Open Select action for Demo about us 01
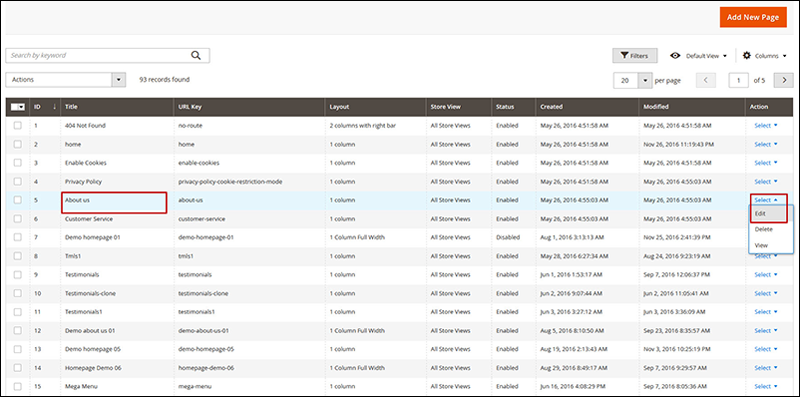 click(x=766, y=330)
